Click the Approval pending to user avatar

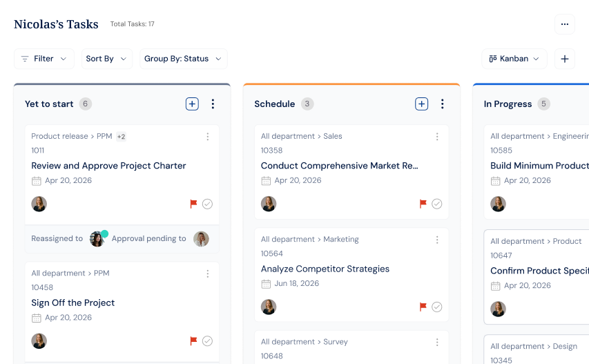[202, 239]
